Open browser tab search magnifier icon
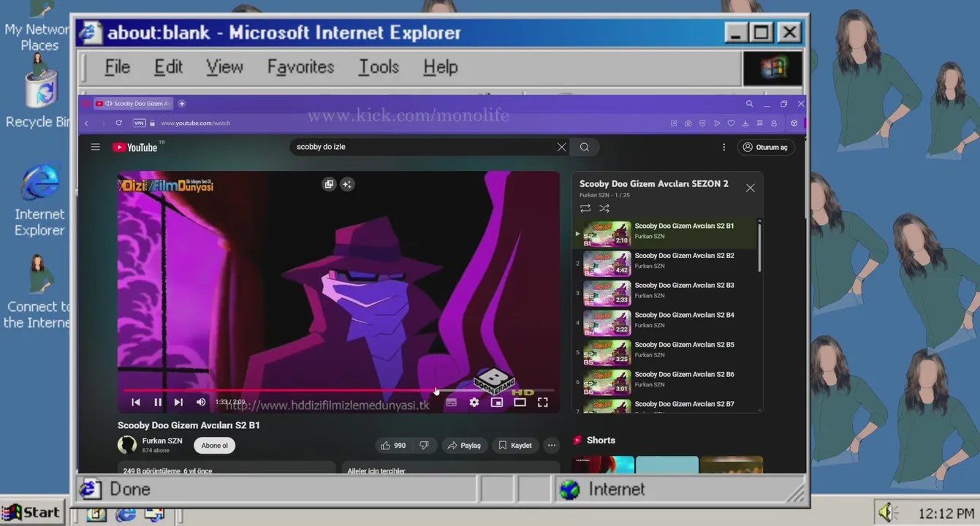Image resolution: width=980 pixels, height=526 pixels. [749, 104]
